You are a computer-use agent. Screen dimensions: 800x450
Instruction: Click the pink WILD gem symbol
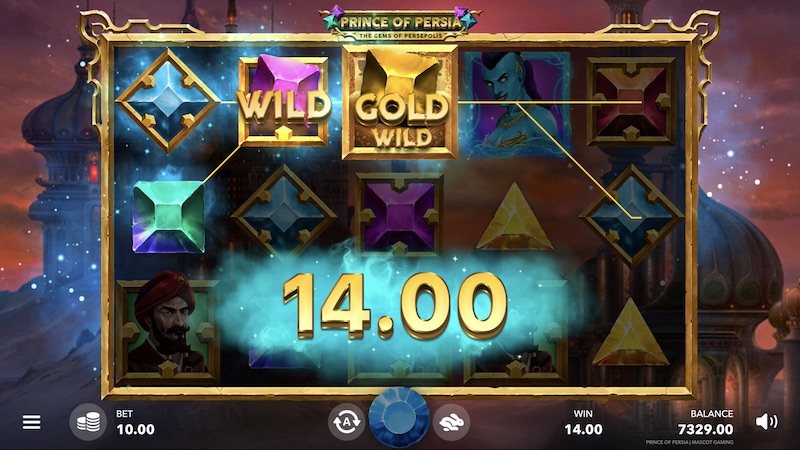tap(283, 101)
